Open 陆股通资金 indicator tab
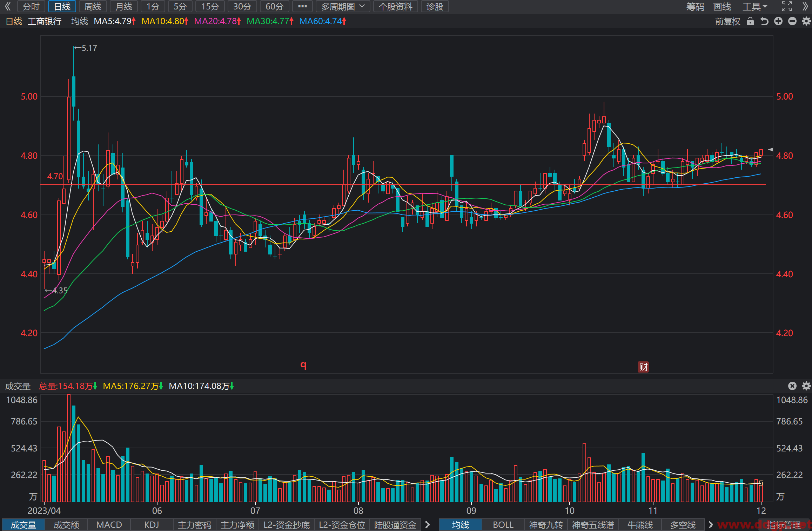 tap(395, 525)
